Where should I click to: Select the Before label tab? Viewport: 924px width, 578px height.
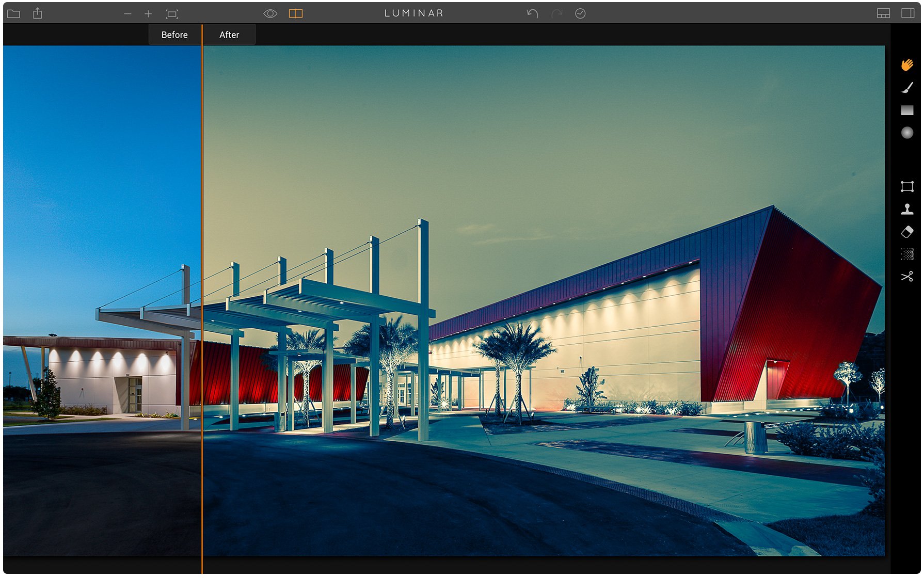pos(174,35)
